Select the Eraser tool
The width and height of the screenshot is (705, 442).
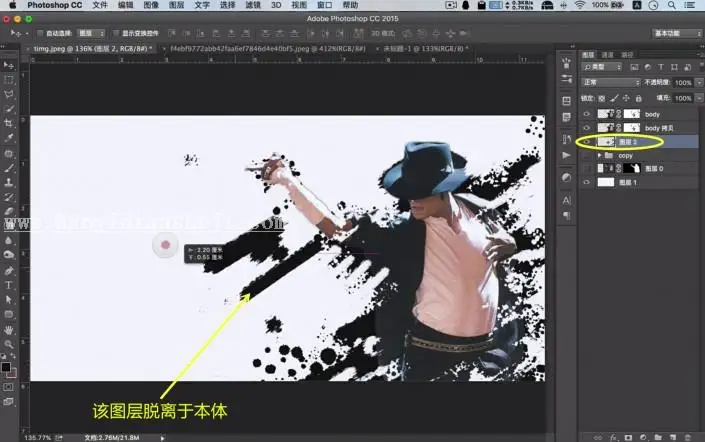coord(9,211)
